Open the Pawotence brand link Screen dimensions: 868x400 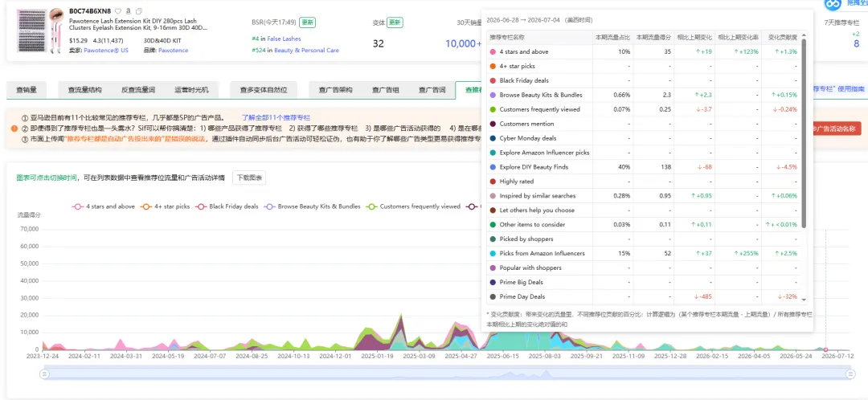tap(174, 51)
